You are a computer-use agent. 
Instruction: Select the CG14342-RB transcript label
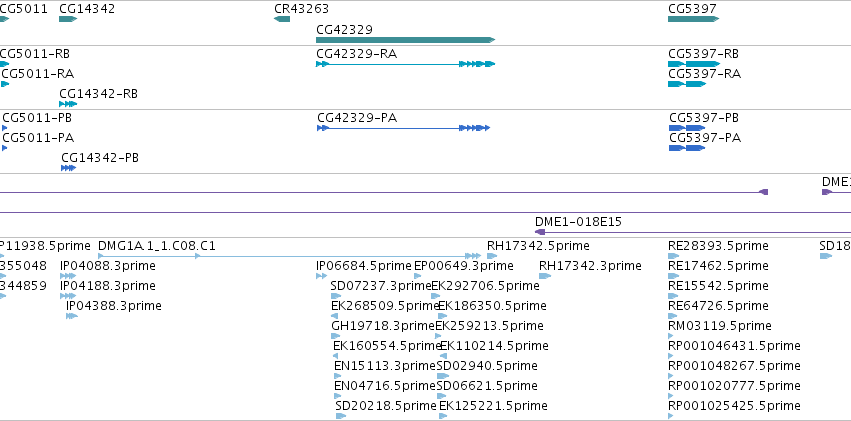coord(98,94)
